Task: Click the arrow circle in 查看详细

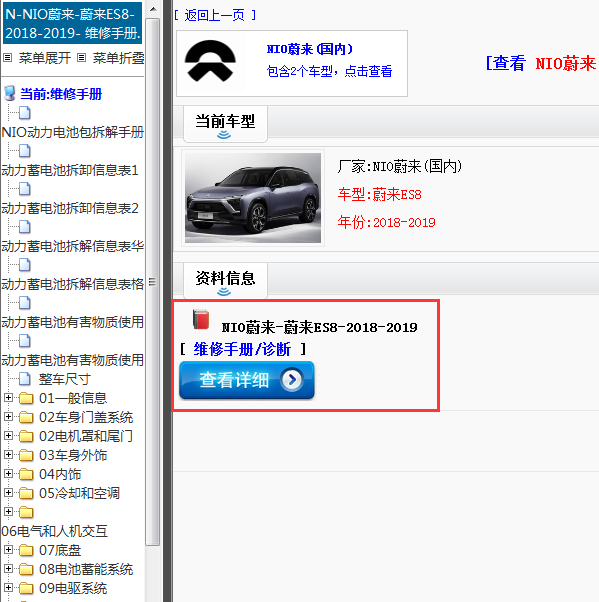Action: click(x=292, y=380)
